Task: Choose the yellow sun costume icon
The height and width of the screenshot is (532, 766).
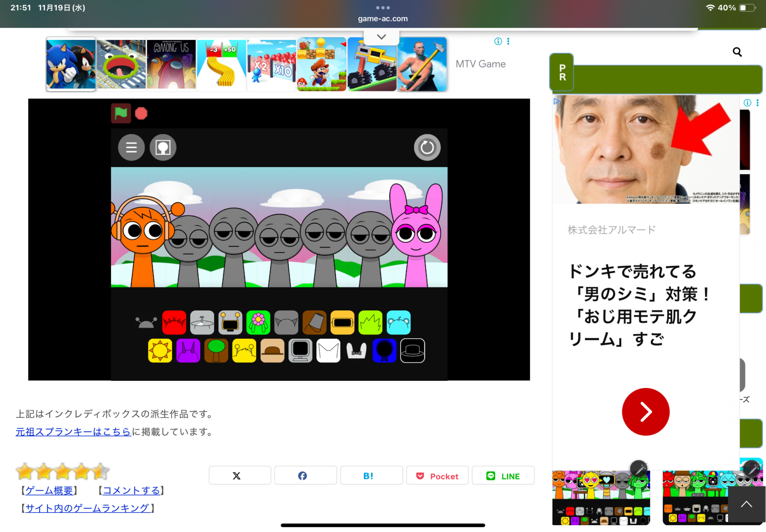Action: tap(160, 351)
